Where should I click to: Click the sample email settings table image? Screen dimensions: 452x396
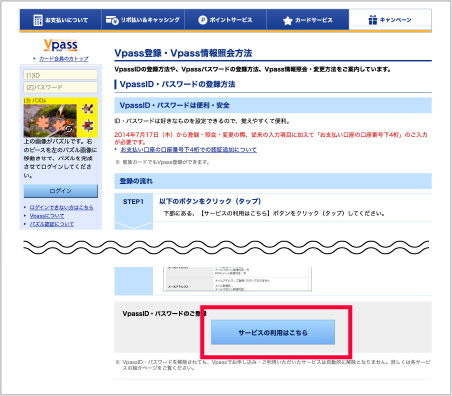237,279
